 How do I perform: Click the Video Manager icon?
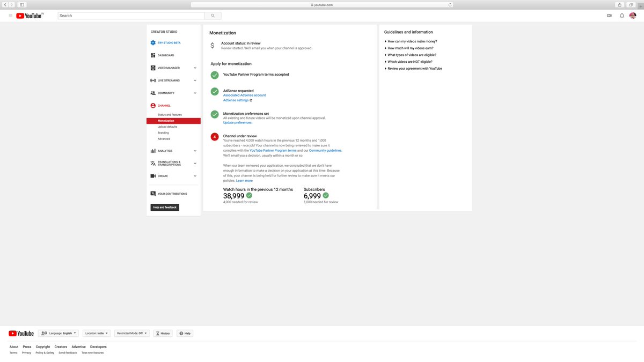click(x=153, y=68)
